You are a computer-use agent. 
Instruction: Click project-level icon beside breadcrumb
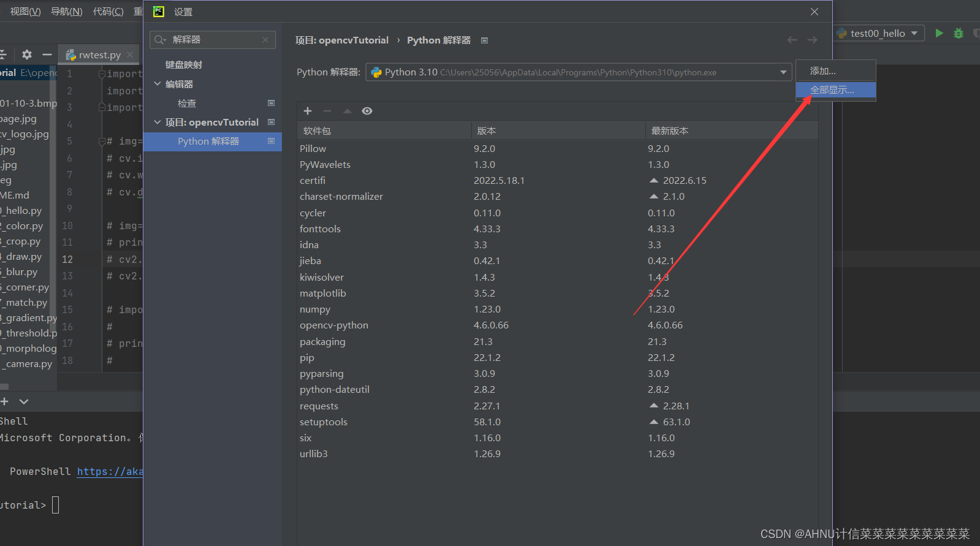pyautogui.click(x=485, y=40)
